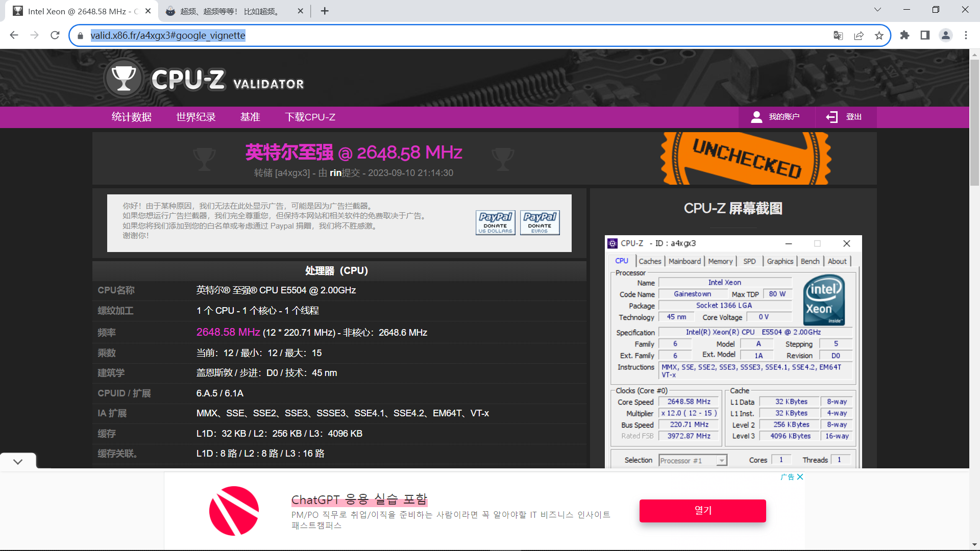Screen dimensions: 980x551
Task: Click the ChatGPT ad headline
Action: point(359,499)
